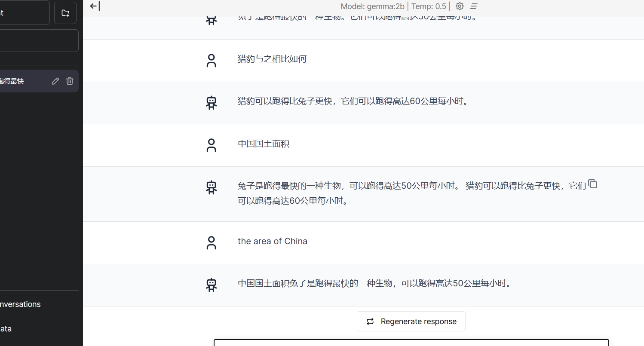Screen dimensions: 644x346
Task: Click user message '猎豹与之相比如何'
Action: [x=272, y=59]
